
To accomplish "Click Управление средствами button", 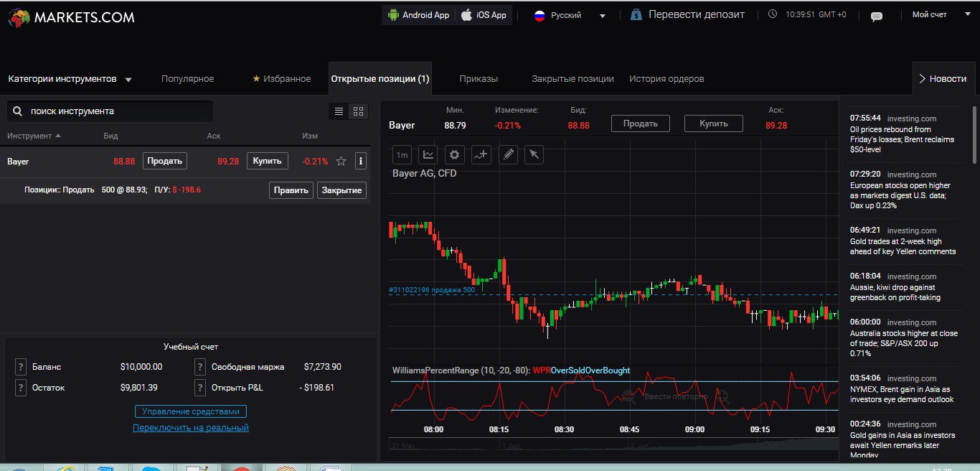I will click(191, 411).
